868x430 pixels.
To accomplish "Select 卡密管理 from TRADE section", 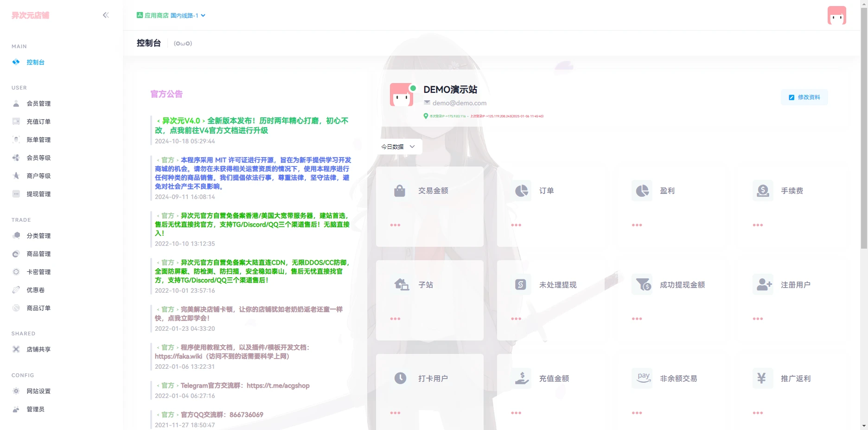I will tap(39, 272).
